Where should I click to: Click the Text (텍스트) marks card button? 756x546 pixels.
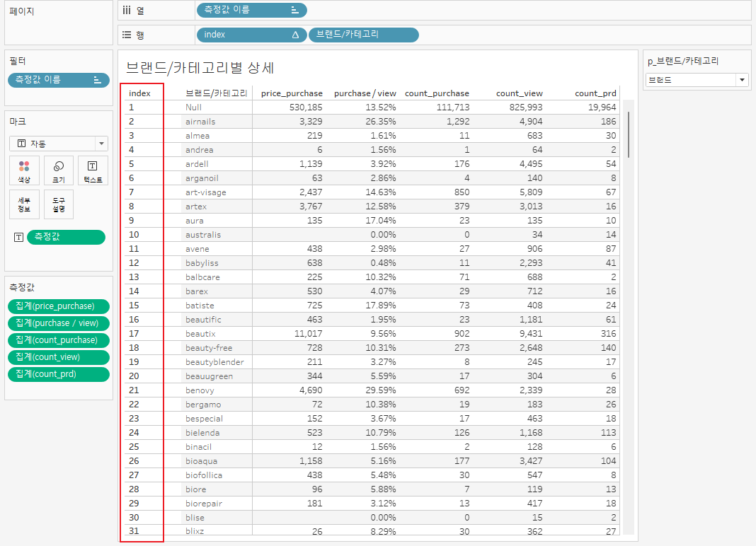(93, 170)
